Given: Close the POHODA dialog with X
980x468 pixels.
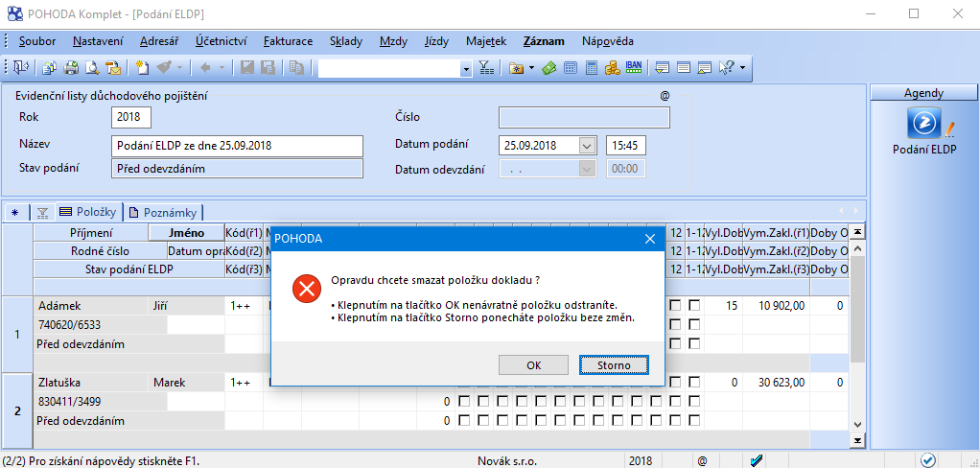Looking at the screenshot, I should pos(649,239).
